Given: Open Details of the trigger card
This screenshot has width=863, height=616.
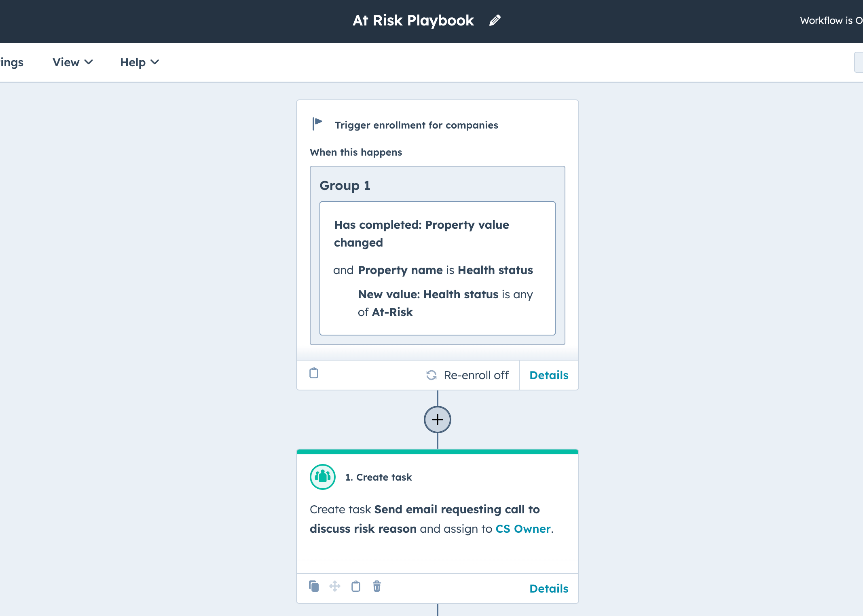Looking at the screenshot, I should point(549,375).
